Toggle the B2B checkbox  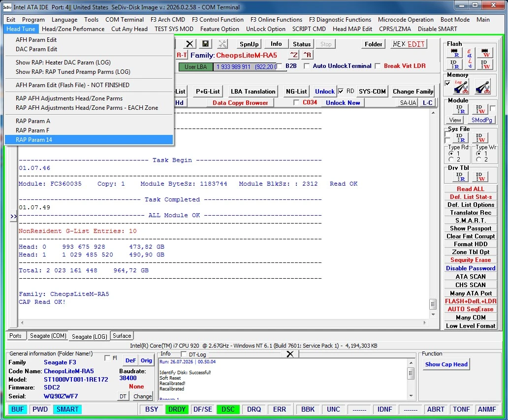click(x=279, y=66)
